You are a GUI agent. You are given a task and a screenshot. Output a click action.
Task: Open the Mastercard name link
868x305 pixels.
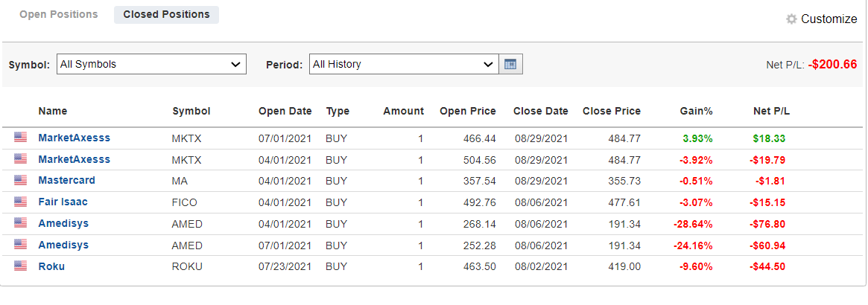[66, 180]
